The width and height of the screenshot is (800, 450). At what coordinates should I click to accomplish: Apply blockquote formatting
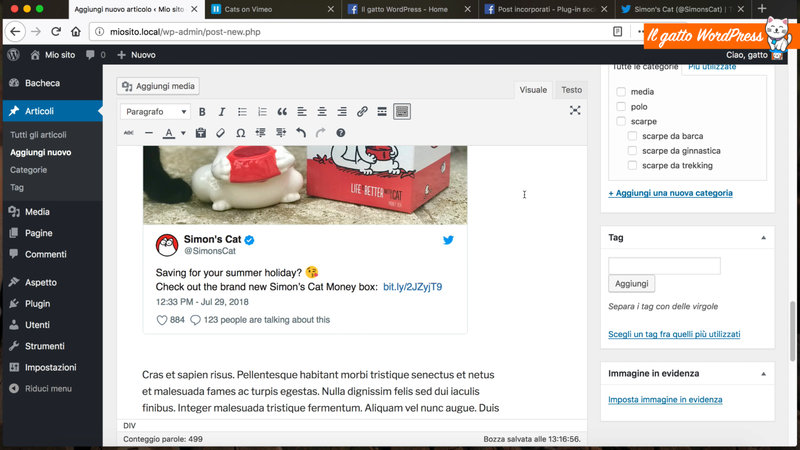(282, 112)
